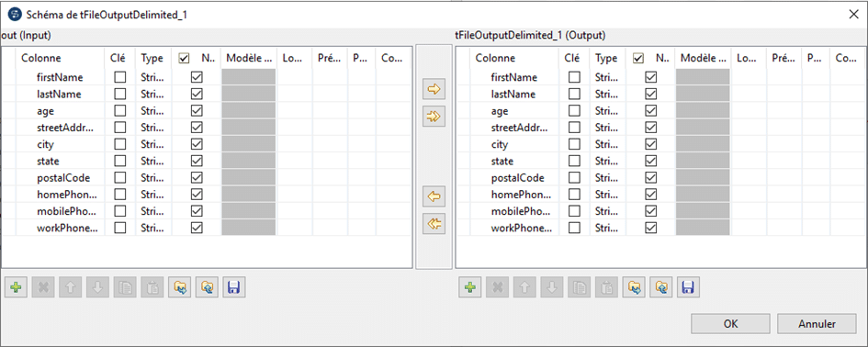The width and height of the screenshot is (868, 347).
Task: Click the single right arrow copy-column button
Action: click(x=434, y=88)
